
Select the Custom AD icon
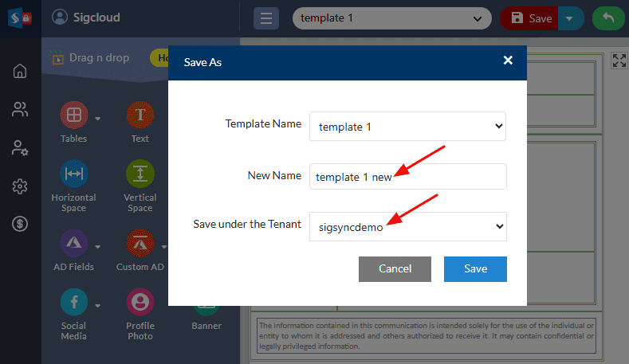point(140,243)
